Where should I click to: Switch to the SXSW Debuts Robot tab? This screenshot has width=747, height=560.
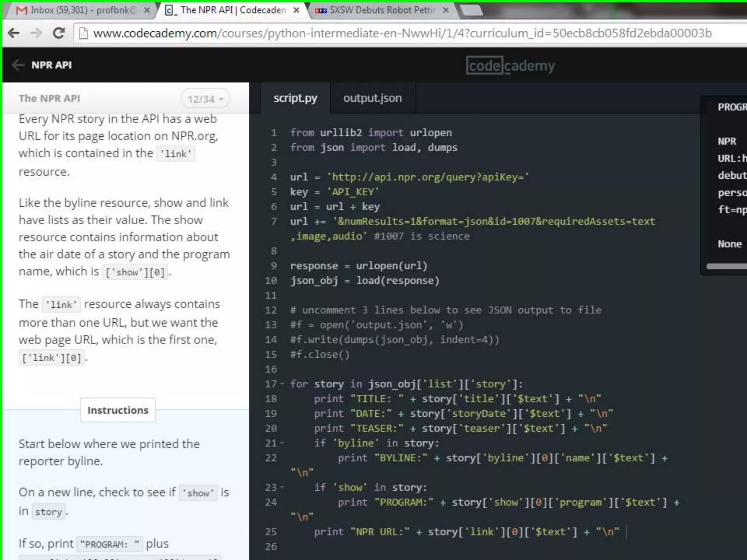[x=379, y=10]
